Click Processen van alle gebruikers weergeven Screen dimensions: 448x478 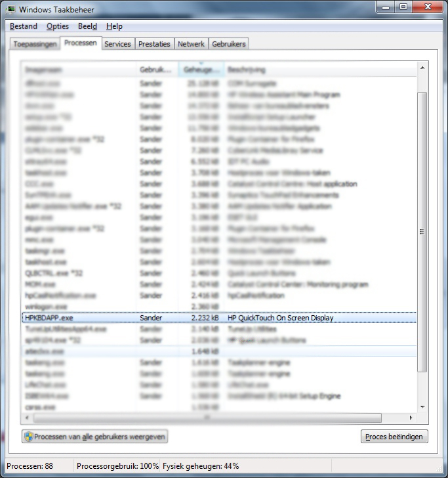pos(94,437)
